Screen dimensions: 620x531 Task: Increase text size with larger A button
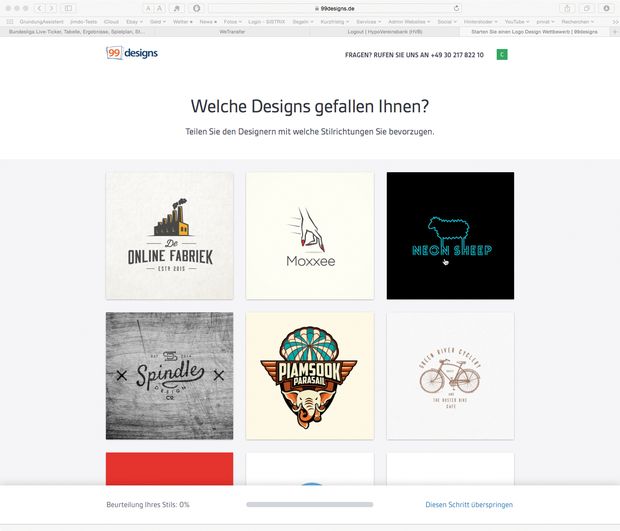(160, 8)
